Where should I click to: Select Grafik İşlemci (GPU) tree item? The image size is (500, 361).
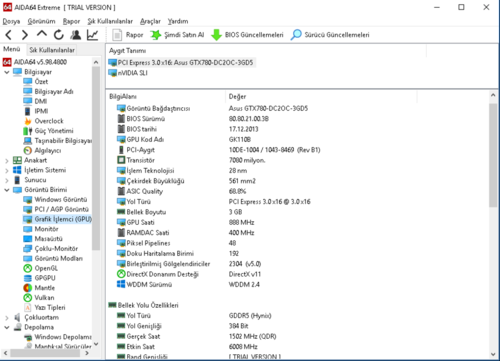[x=57, y=219]
